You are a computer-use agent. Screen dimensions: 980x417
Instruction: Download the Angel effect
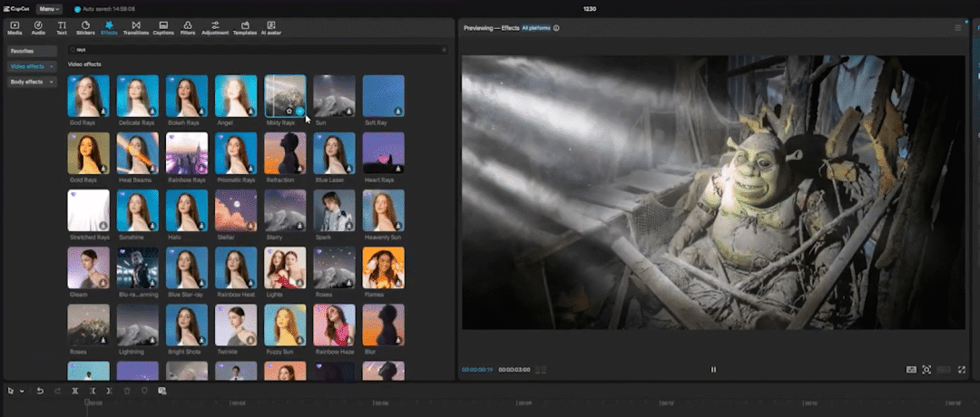(250, 112)
